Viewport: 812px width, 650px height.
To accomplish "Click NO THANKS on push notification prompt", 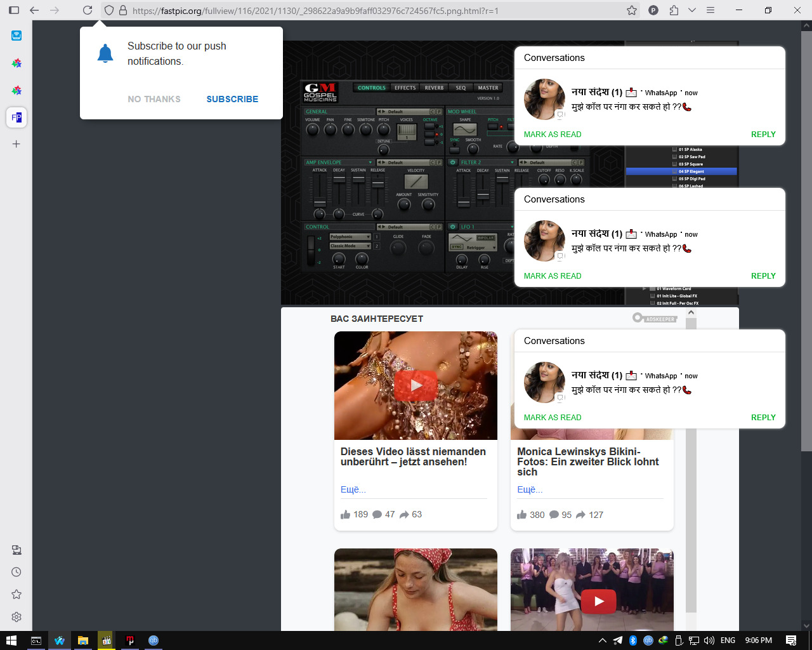I will [154, 99].
